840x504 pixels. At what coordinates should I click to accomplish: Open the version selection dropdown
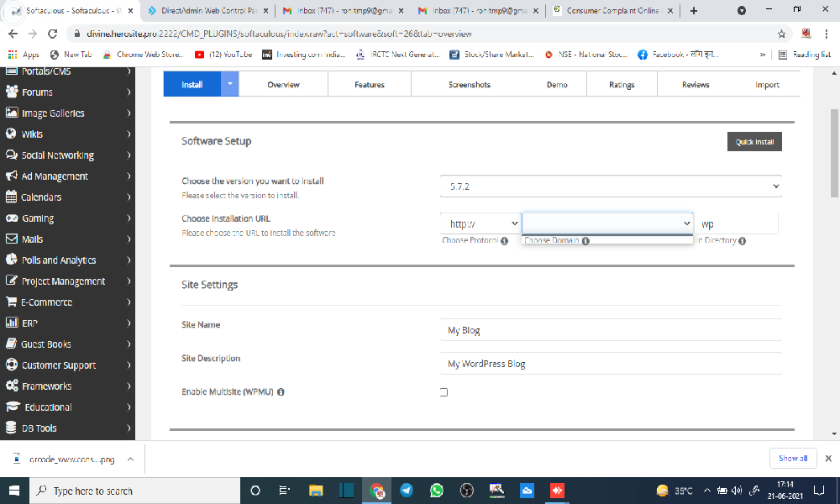(611, 186)
